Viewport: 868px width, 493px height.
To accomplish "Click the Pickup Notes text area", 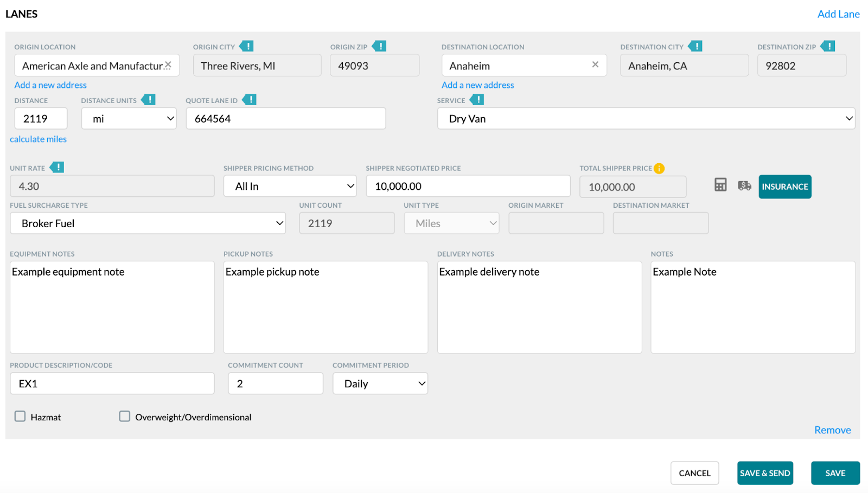I will [325, 308].
